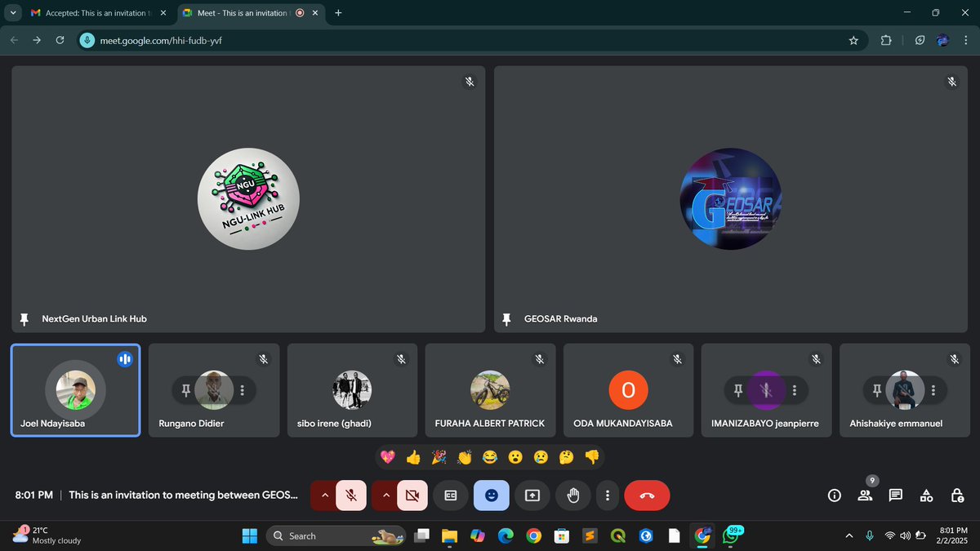Send the thumbs down reaction

[592, 457]
